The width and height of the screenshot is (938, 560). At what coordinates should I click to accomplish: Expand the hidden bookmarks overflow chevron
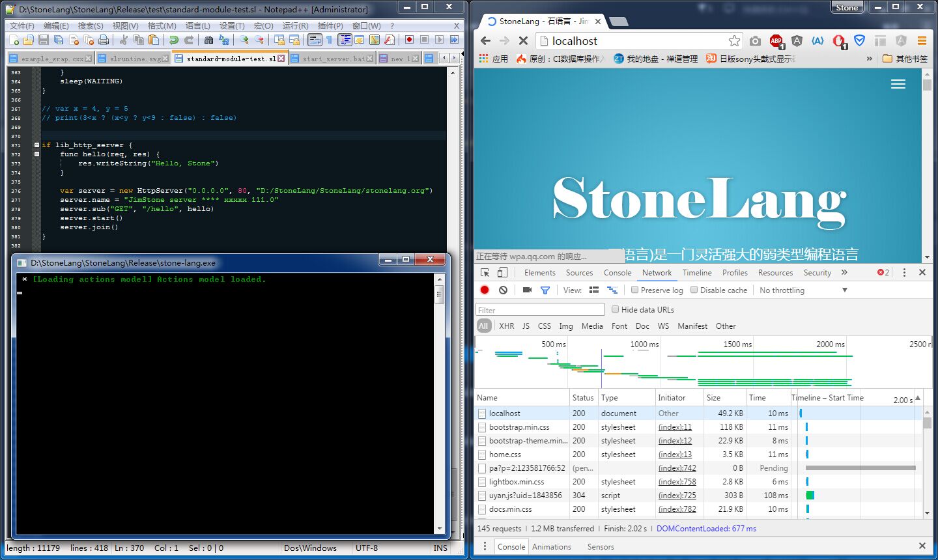tap(869, 59)
